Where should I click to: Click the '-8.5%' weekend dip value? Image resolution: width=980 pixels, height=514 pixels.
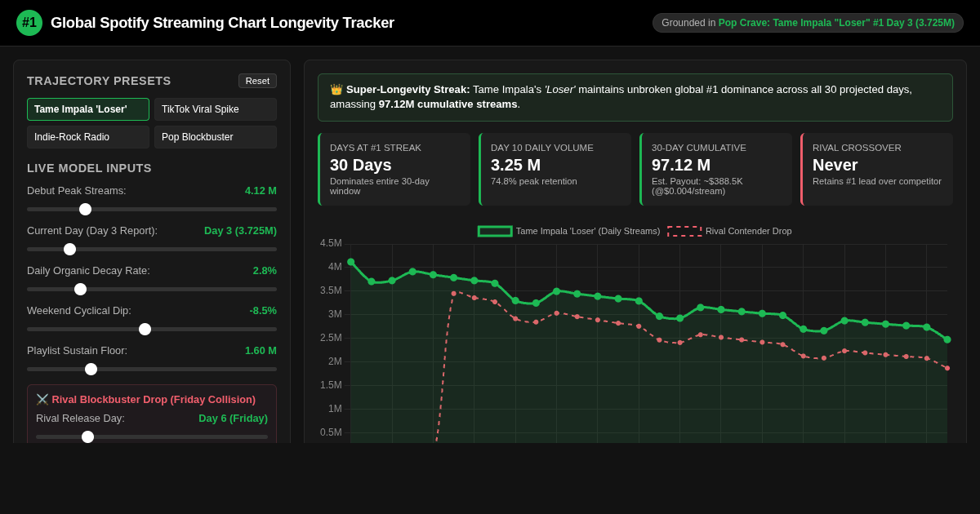[263, 310]
